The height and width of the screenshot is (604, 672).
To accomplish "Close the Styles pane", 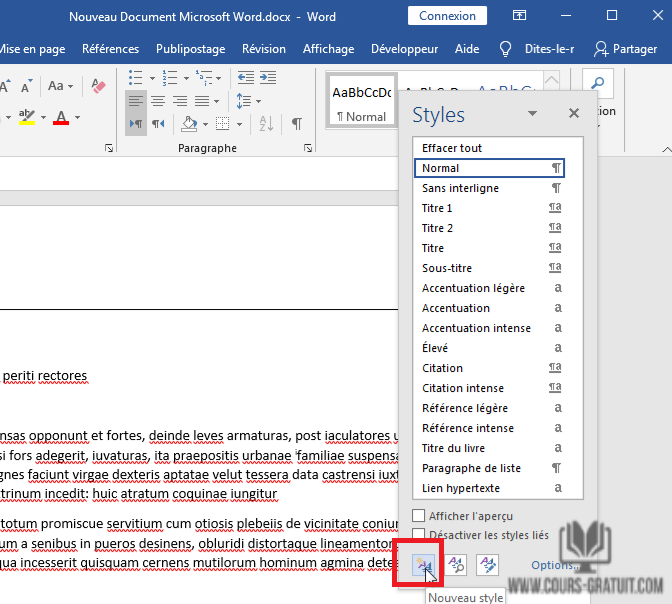I will [x=574, y=113].
